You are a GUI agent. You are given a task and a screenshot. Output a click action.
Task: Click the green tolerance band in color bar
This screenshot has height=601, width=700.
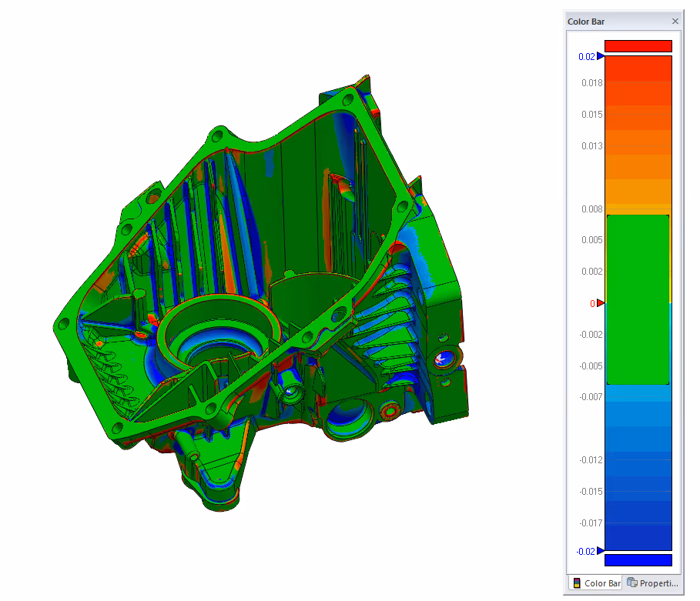(x=638, y=299)
